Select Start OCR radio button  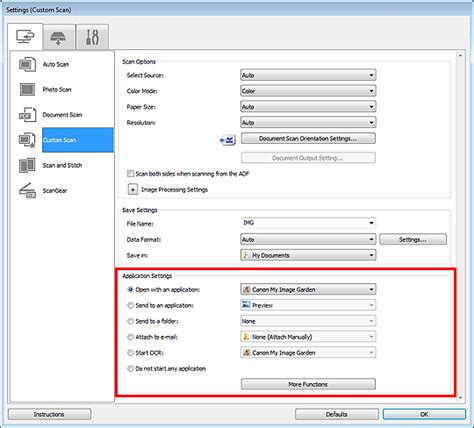[130, 353]
